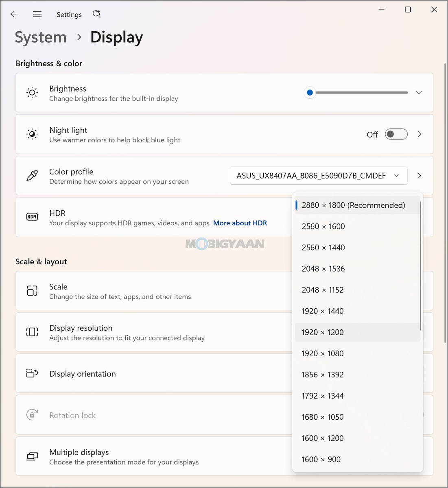The image size is (448, 488).
Task: Choose 1792 × 1344 from the list
Action: point(358,396)
